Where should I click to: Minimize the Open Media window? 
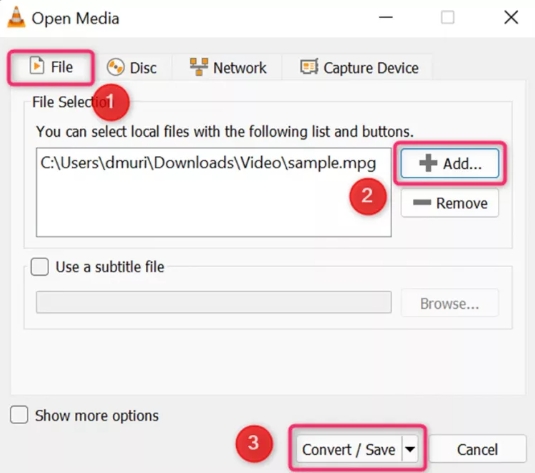tap(386, 17)
